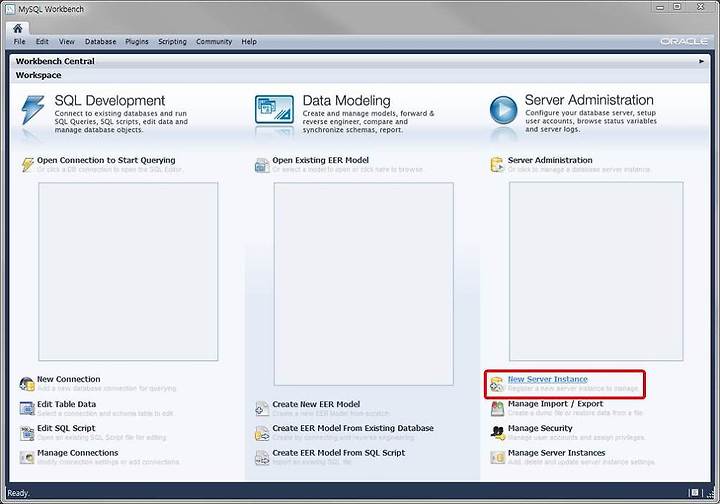Screen dimensions: 720x504
Task: Click the Manage Connections link
Action: pyautogui.click(x=78, y=453)
